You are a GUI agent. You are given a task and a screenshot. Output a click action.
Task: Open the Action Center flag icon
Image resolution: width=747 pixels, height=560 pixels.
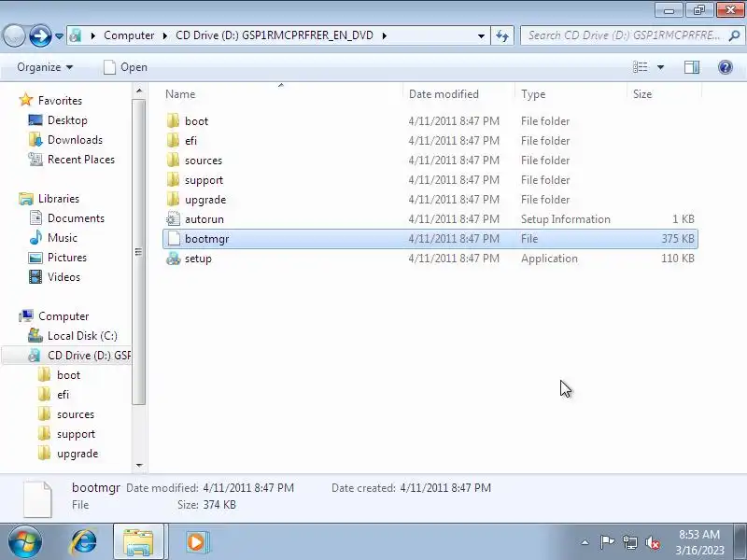pos(607,542)
